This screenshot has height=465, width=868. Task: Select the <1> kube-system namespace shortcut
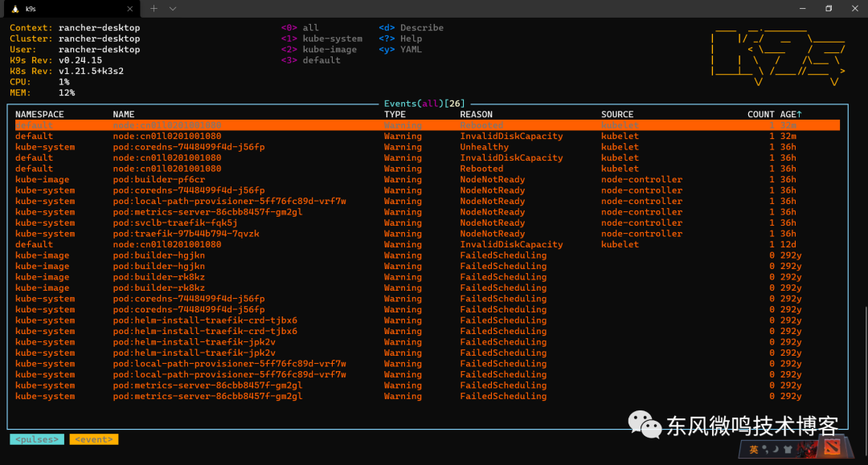pyautogui.click(x=321, y=39)
